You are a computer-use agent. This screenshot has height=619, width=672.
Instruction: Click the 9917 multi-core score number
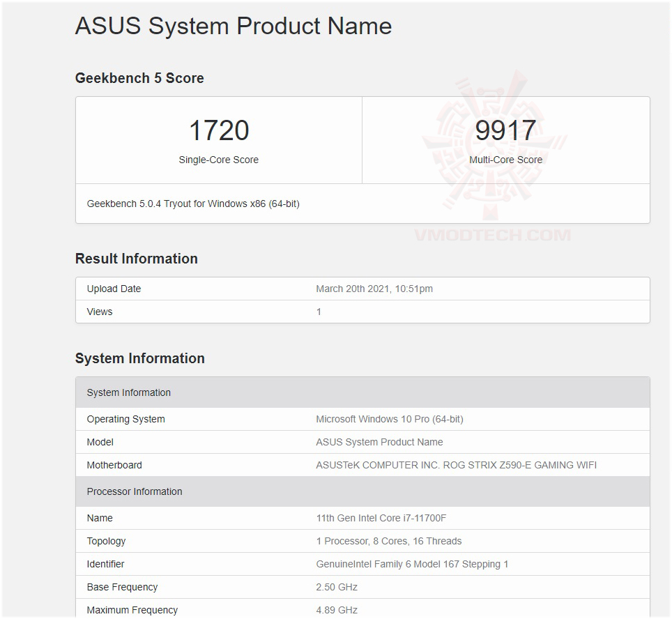505,130
